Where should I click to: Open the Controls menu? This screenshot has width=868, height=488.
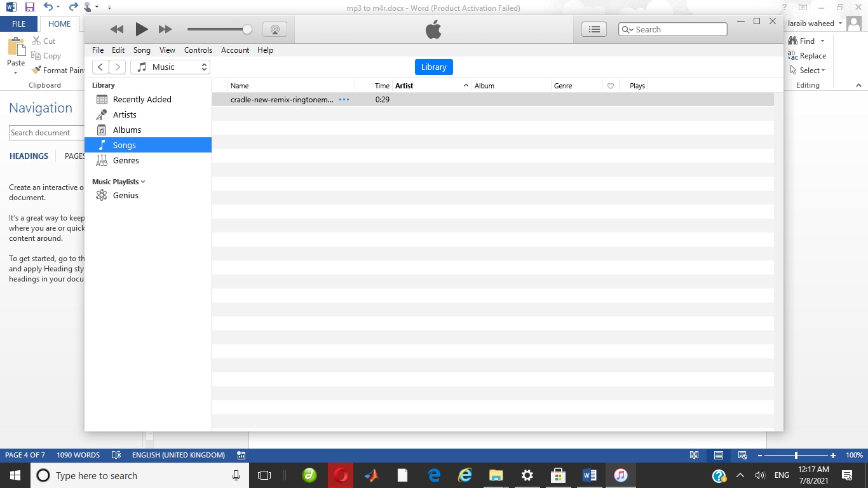point(198,50)
